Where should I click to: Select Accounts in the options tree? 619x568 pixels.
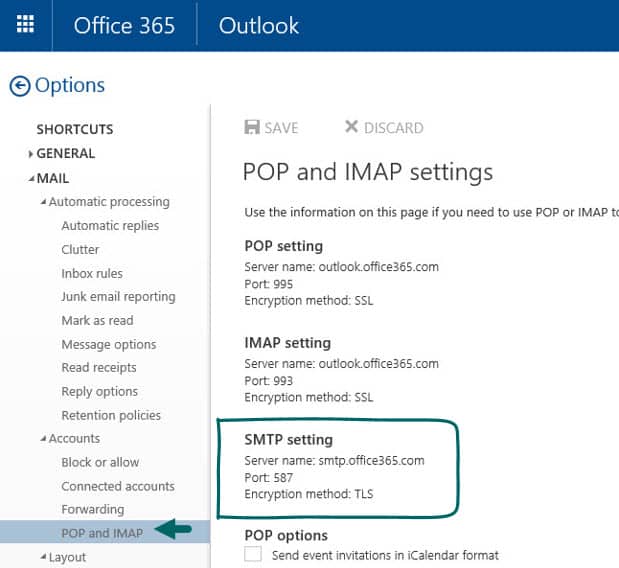[x=74, y=439]
